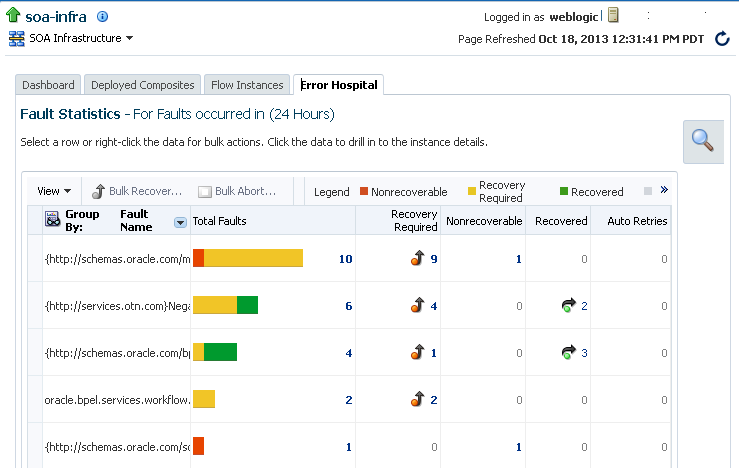Expand hidden legend items with chevron
This screenshot has height=468, width=739.
coord(663,190)
